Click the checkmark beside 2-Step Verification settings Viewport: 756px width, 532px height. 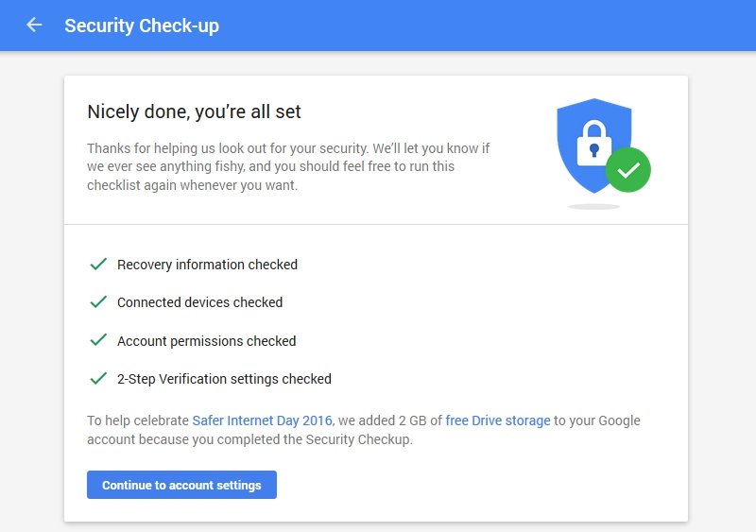pyautogui.click(x=98, y=378)
